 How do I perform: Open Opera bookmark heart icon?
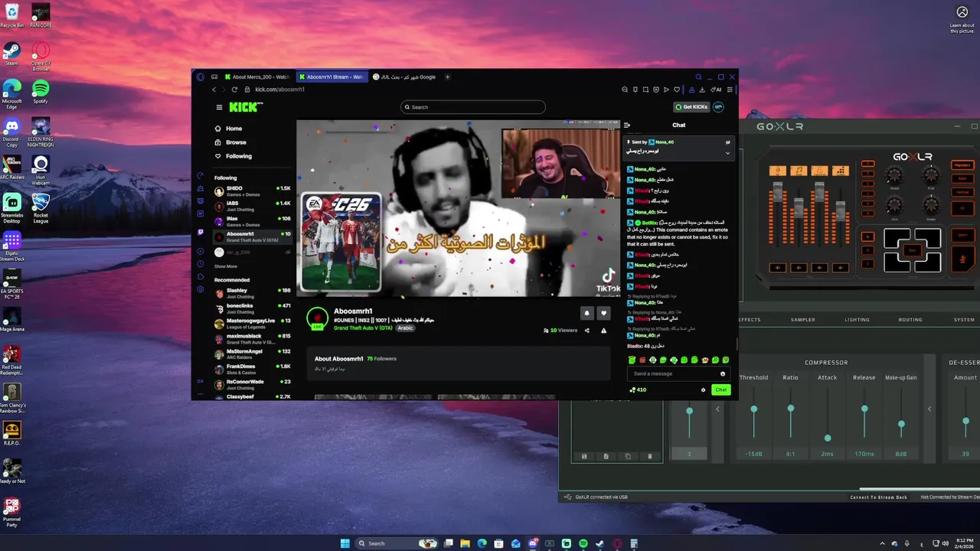point(676,90)
